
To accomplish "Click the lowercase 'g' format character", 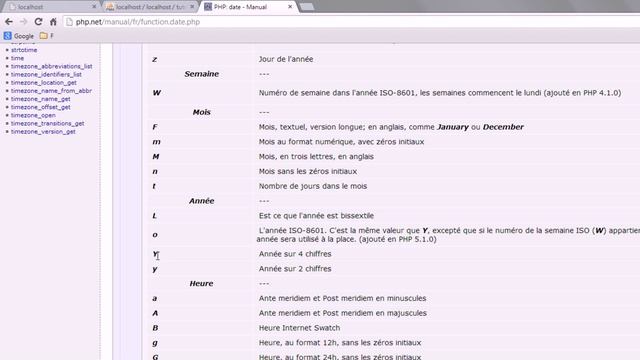I will click(155, 343).
